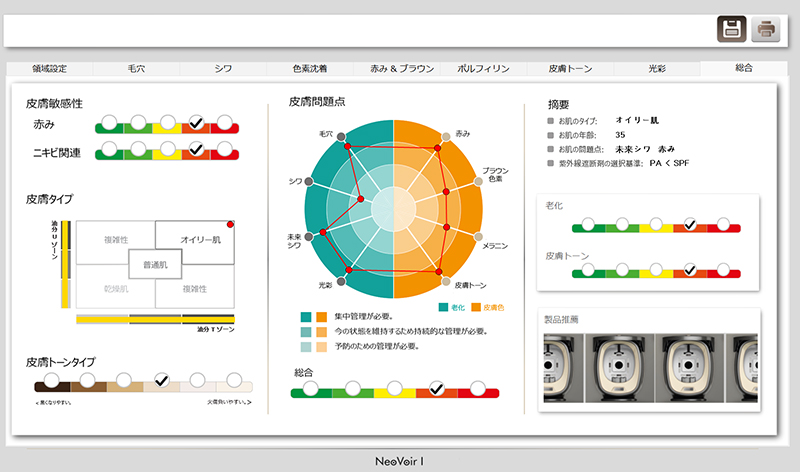Select the checked circle on ニキビ関連 scale
The width and height of the screenshot is (800, 472).
(x=196, y=149)
